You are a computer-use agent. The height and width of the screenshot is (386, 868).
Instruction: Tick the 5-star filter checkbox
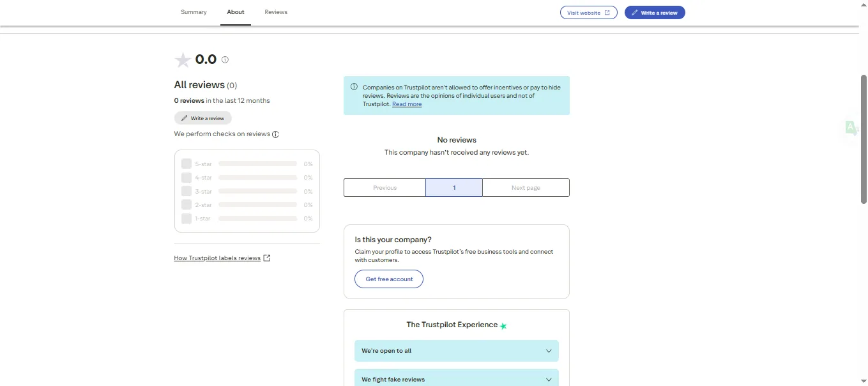(x=187, y=164)
